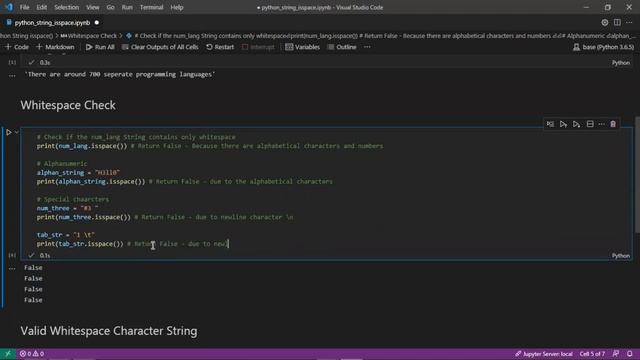
Task: Open the Terminal menu
Action: (x=151, y=7)
